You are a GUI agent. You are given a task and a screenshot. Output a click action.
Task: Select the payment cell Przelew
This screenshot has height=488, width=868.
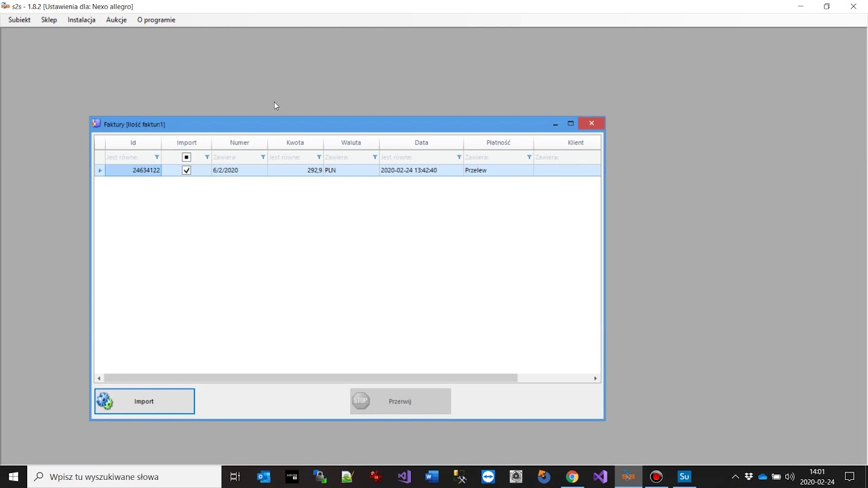tap(498, 170)
